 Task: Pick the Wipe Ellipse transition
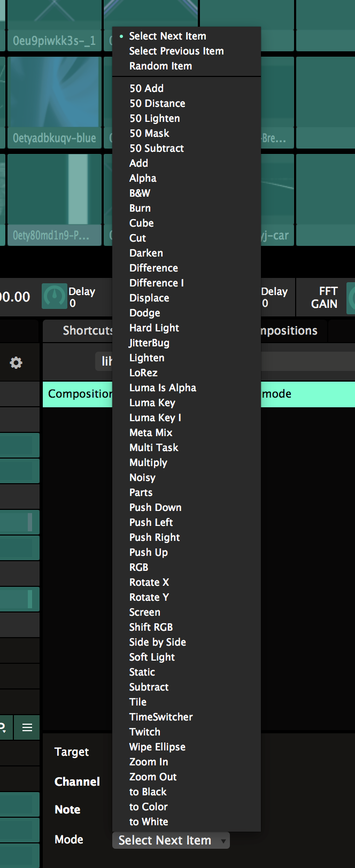click(157, 747)
